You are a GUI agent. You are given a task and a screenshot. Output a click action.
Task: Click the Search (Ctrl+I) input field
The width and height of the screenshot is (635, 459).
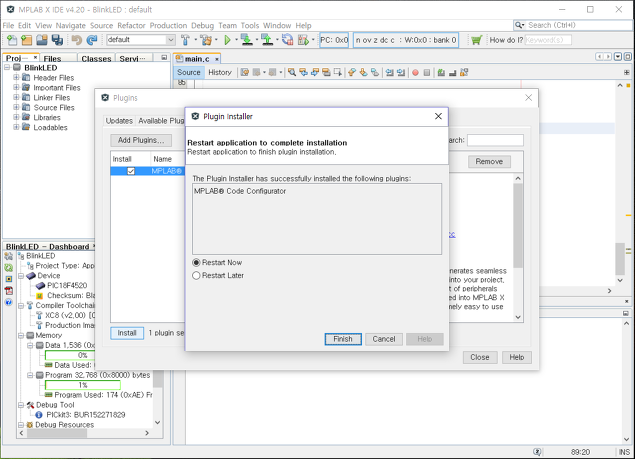(x=578, y=25)
